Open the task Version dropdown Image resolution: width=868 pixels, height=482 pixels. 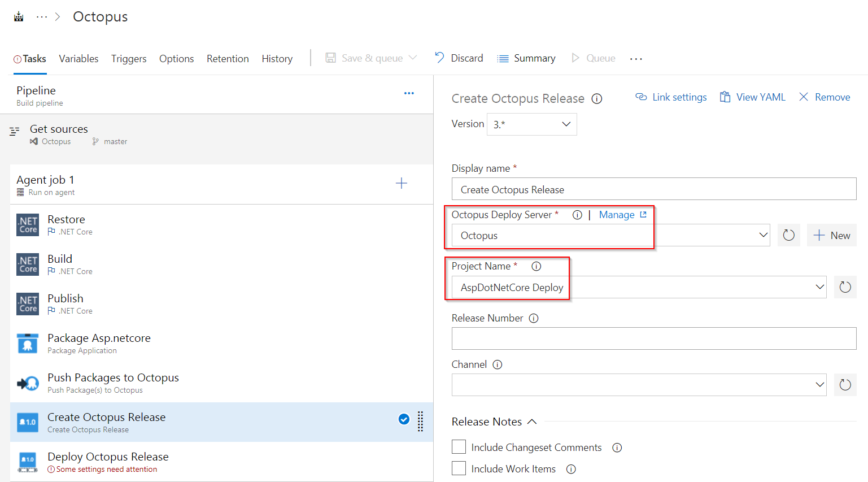pyautogui.click(x=531, y=124)
